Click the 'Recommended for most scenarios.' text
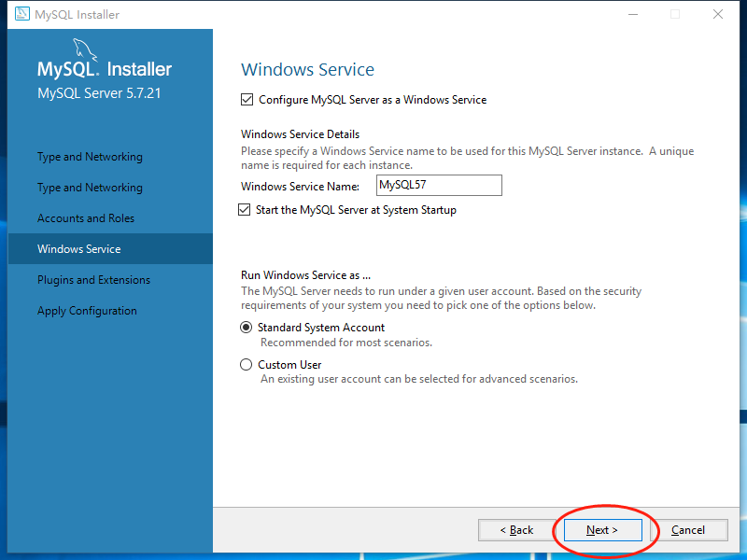The image size is (747, 560). [346, 343]
